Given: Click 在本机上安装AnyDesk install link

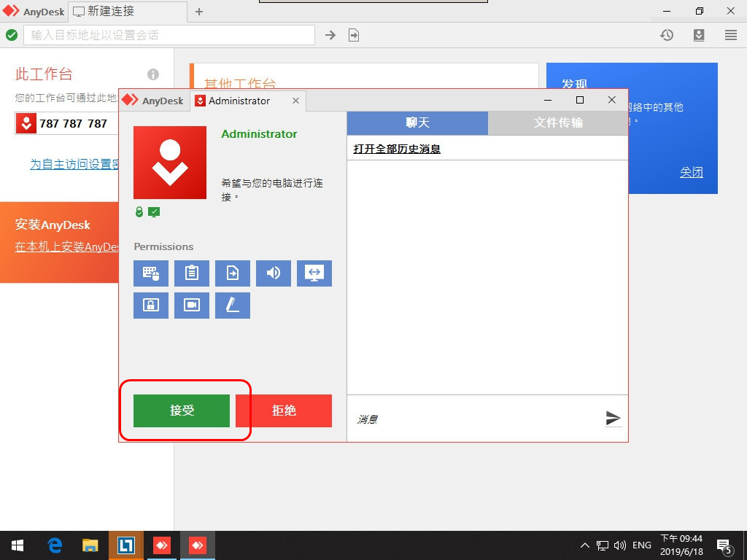Looking at the screenshot, I should 66,246.
